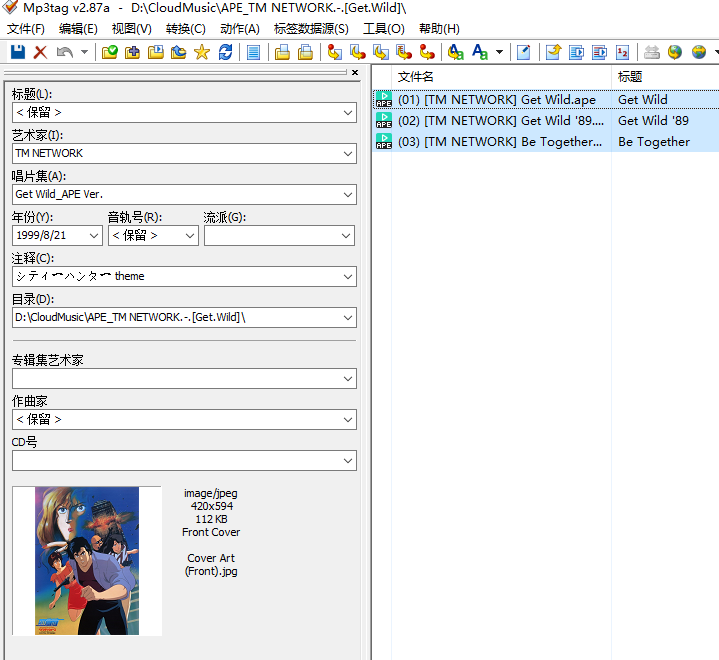The width and height of the screenshot is (719, 660).
Task: Select file (01) [TM NETWORK] Get Wild.ape
Action: tap(497, 100)
